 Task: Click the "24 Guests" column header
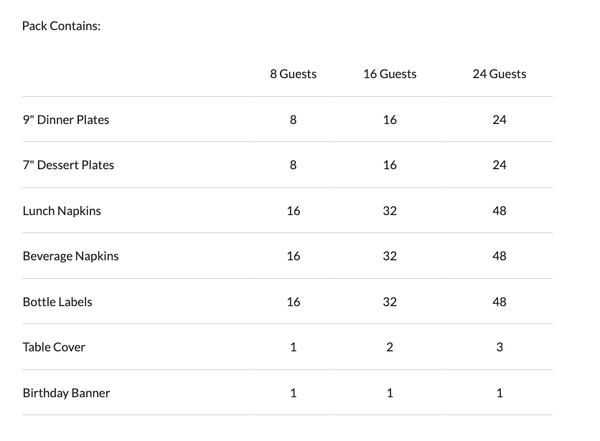(499, 74)
